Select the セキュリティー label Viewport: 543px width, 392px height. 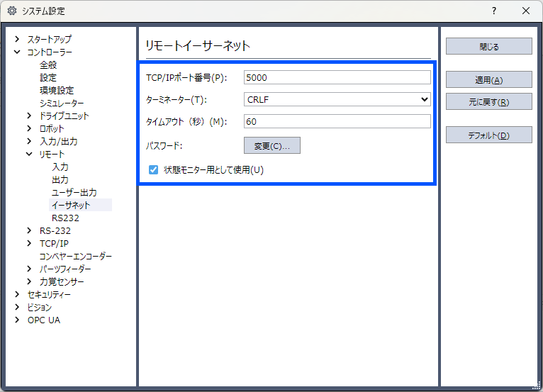click(49, 294)
